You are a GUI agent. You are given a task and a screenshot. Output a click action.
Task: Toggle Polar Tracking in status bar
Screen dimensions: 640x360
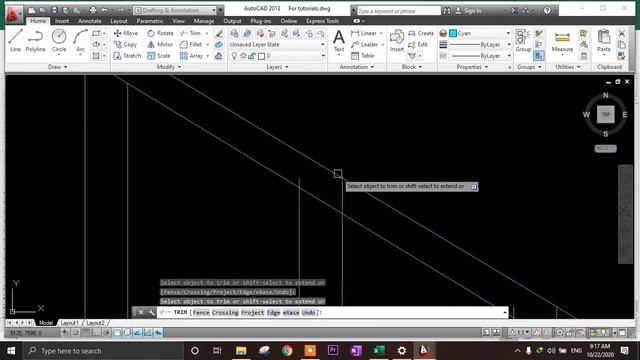pyautogui.click(x=107, y=333)
